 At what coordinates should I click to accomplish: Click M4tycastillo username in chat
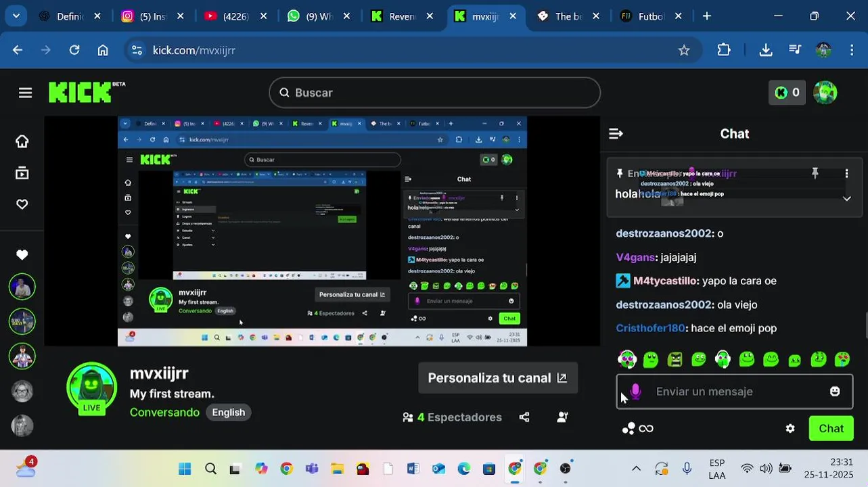pyautogui.click(x=666, y=281)
